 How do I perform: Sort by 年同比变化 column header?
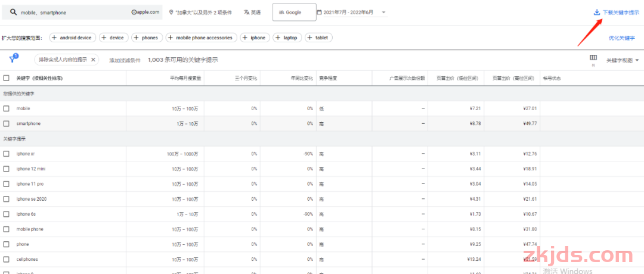(302, 78)
